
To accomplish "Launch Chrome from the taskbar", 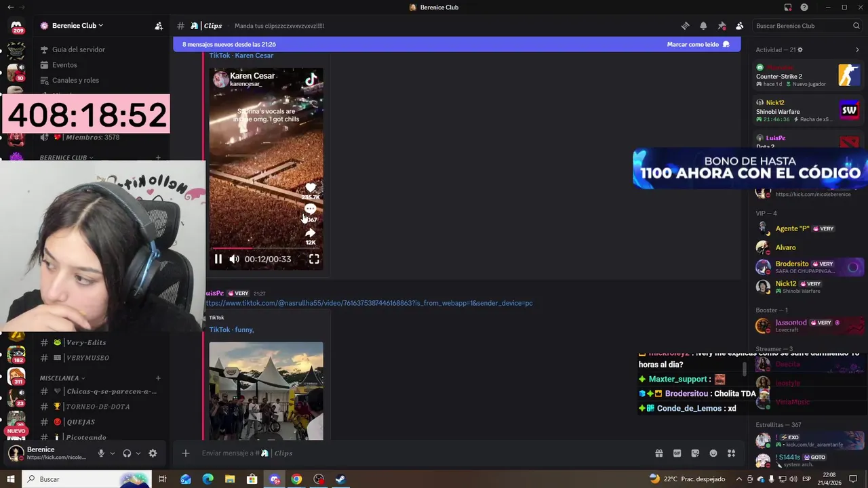I will point(296,479).
